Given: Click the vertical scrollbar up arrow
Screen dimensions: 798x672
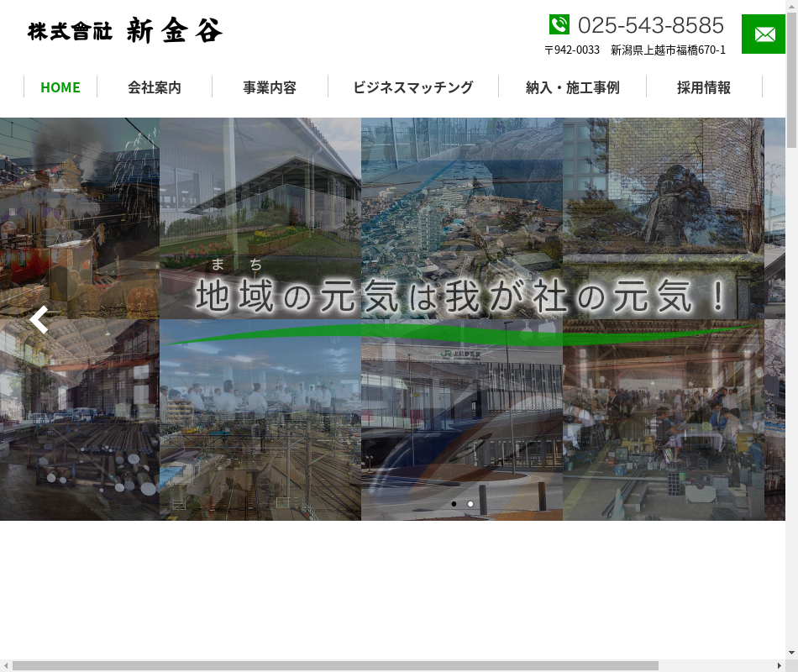Looking at the screenshot, I should (x=791, y=7).
